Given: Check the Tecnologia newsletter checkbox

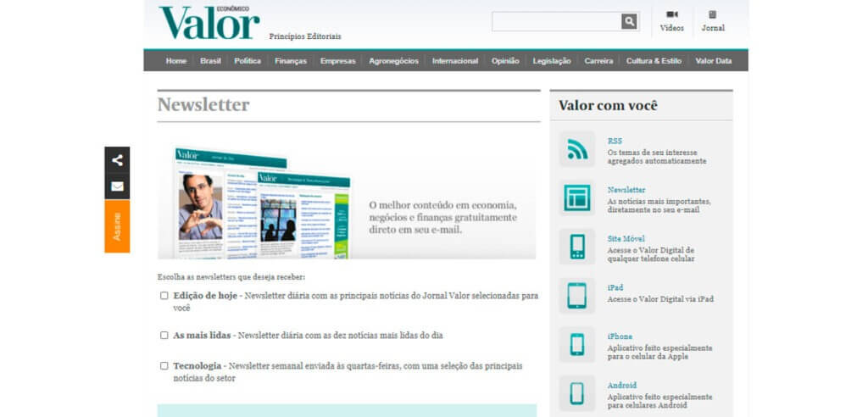Looking at the screenshot, I should tap(164, 366).
